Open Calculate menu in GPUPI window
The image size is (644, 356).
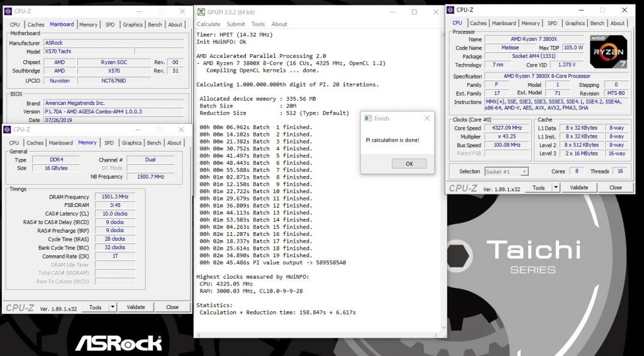(208, 25)
